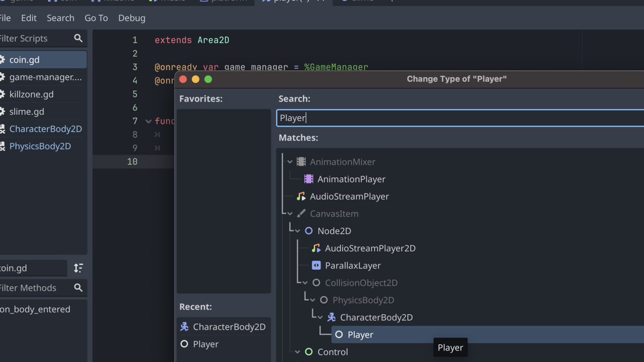Click line number 10 in gutter
Image resolution: width=644 pixels, height=362 pixels.
pyautogui.click(x=132, y=161)
